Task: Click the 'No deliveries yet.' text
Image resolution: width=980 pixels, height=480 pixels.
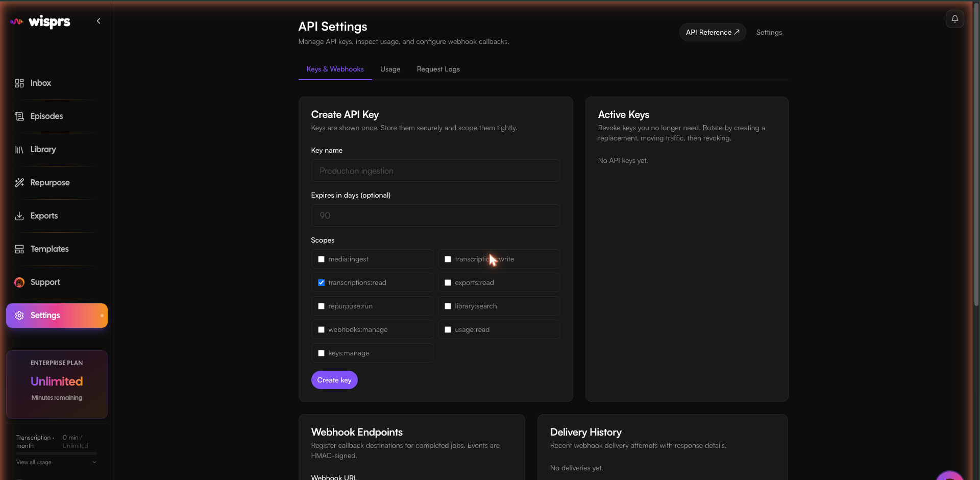Action: [x=576, y=468]
